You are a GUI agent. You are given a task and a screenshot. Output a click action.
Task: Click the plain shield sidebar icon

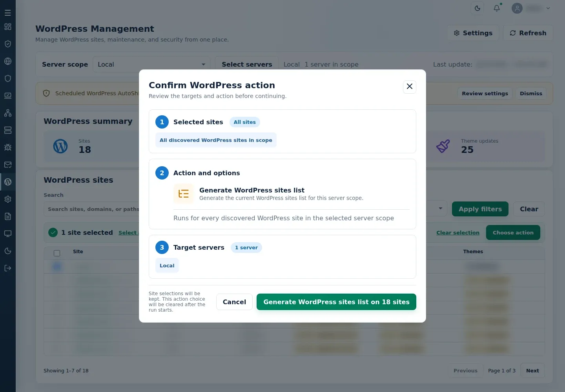[8, 78]
